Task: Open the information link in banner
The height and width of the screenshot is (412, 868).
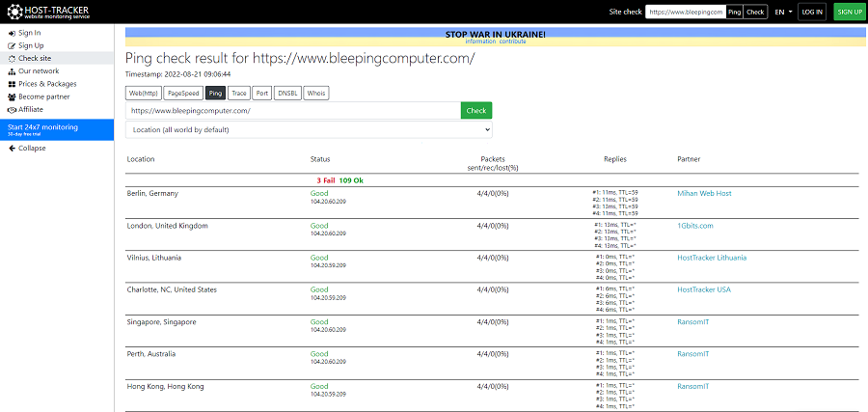Action: pyautogui.click(x=480, y=41)
